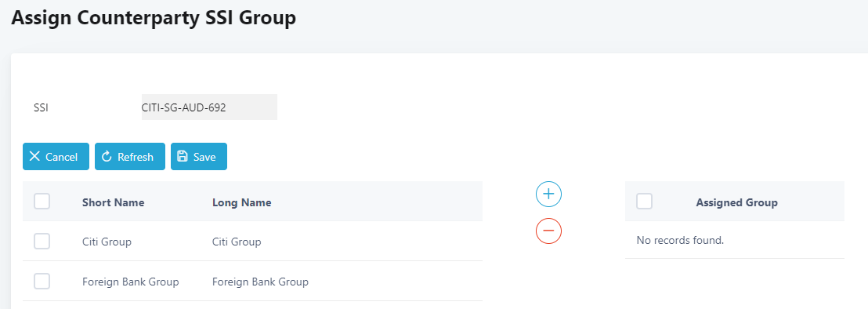Tick the Citi Group row checkbox
This screenshot has width=868, height=309.
[x=42, y=242]
